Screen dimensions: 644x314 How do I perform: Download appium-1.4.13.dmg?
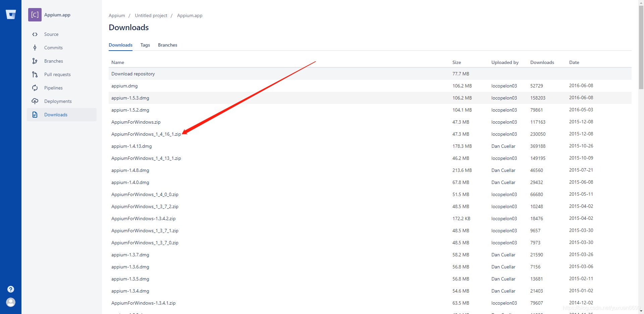pos(131,146)
